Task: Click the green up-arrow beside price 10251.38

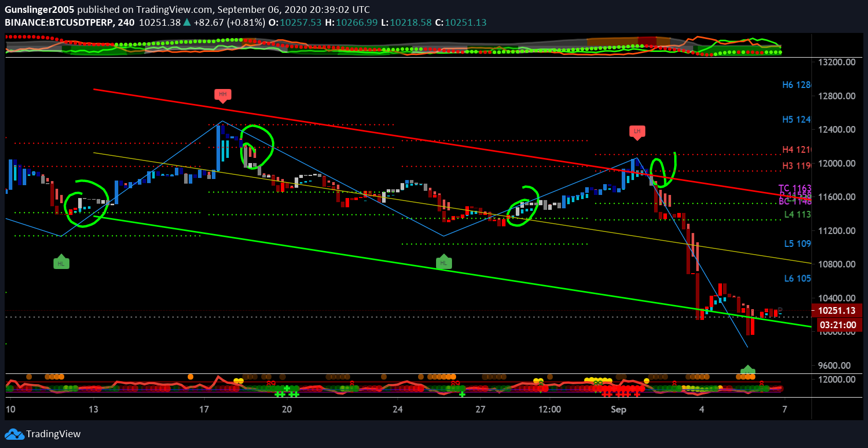Action: point(187,22)
